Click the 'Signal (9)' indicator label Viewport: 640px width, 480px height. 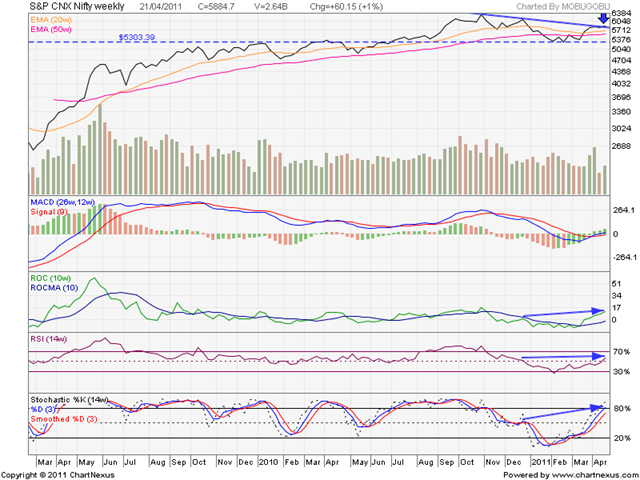49,212
